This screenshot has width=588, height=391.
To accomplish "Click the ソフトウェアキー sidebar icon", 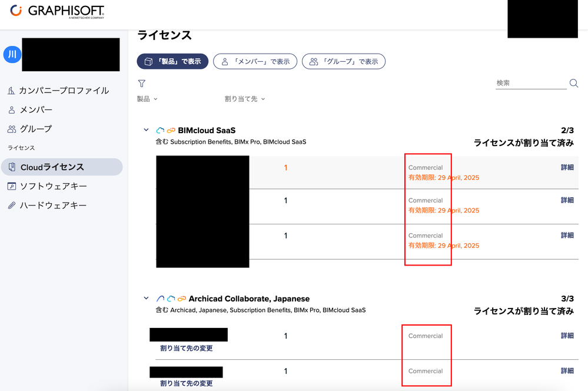I will [12, 186].
